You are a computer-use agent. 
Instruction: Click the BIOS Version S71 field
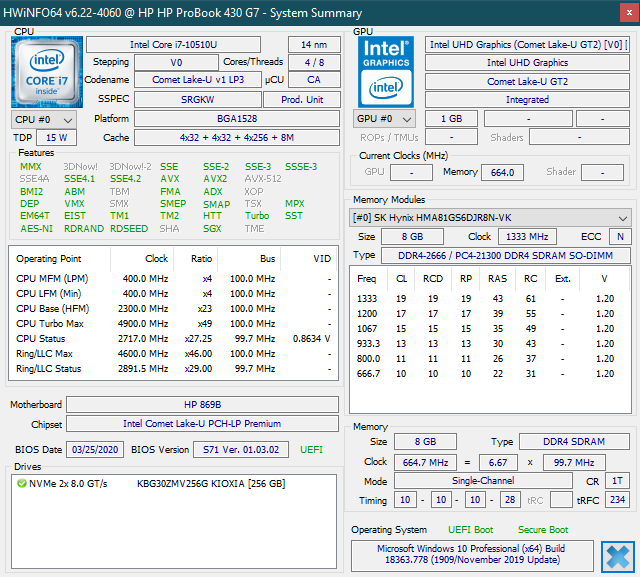pos(239,450)
